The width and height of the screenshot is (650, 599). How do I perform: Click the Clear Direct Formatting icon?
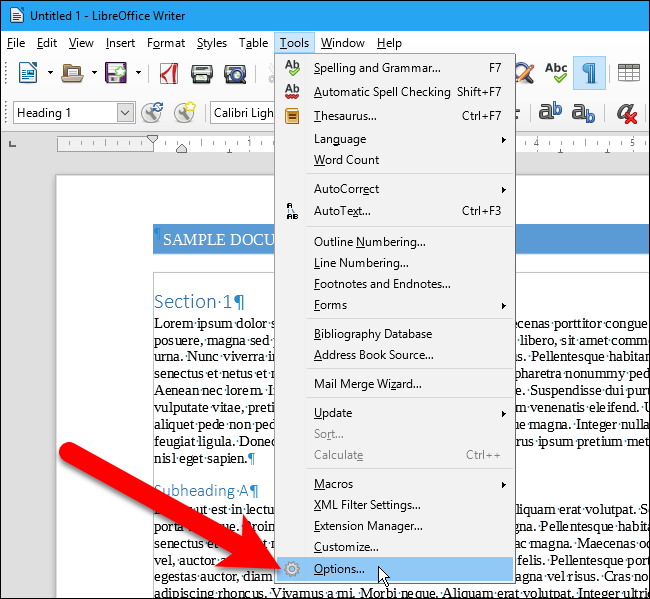click(627, 113)
